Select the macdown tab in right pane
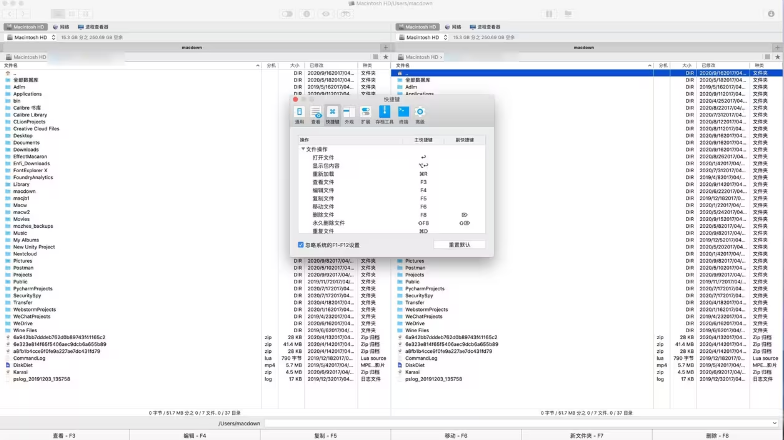The image size is (784, 440). point(583,48)
